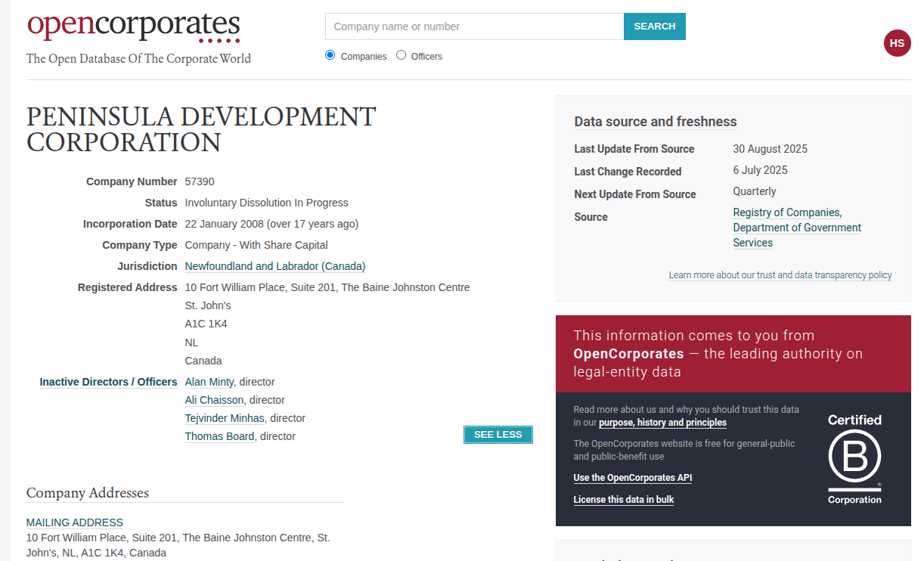View director Alan Minty's profile
The width and height of the screenshot is (924, 561).
click(x=209, y=382)
